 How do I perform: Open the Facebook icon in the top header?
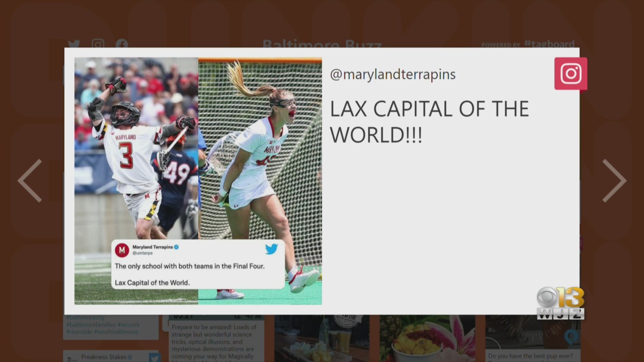[x=122, y=44]
